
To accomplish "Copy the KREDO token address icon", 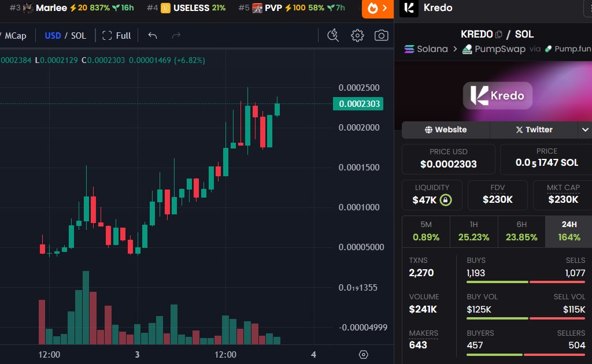I will (x=498, y=34).
